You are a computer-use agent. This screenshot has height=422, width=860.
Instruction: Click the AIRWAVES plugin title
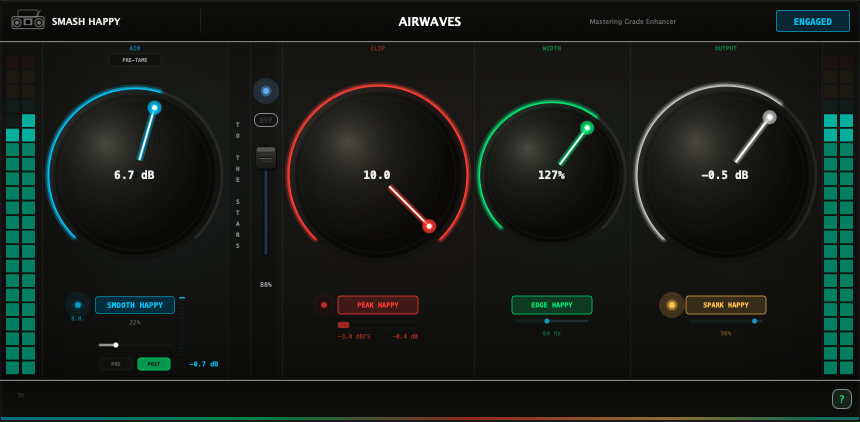[x=430, y=22]
